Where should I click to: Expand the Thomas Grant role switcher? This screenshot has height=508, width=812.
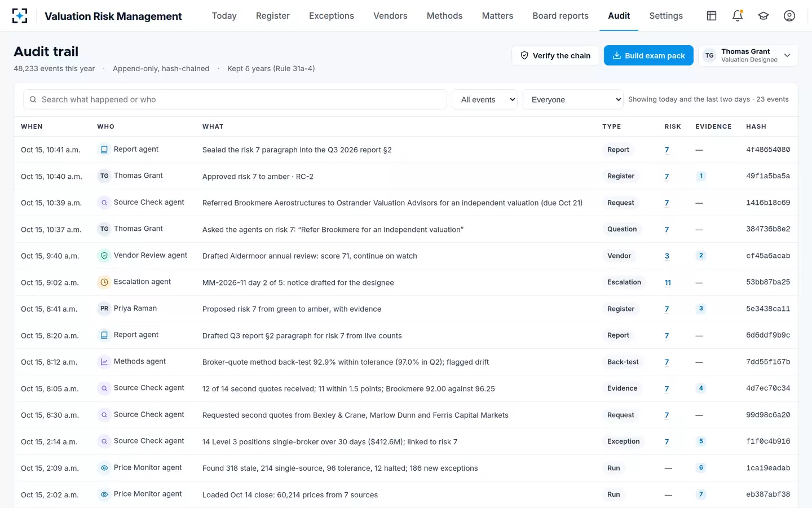pyautogui.click(x=748, y=55)
